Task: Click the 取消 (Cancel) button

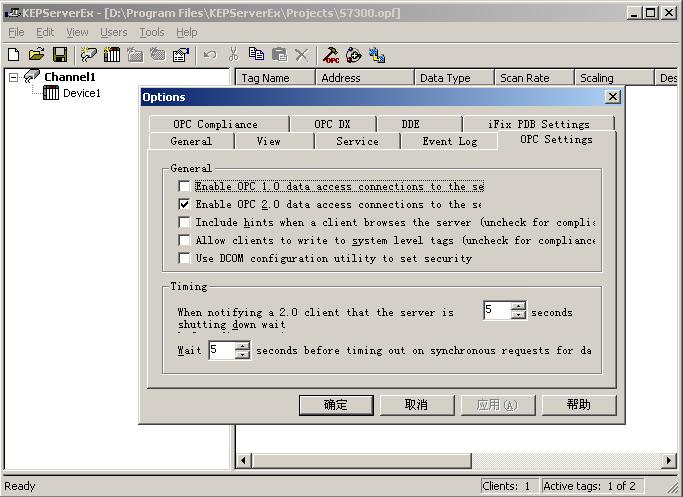Action: tap(417, 405)
